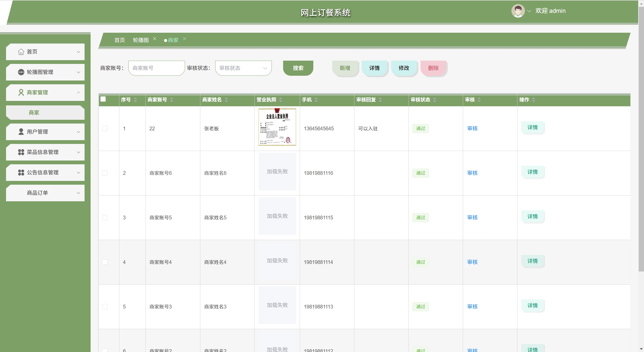Screen dimensions: 644x352
Task: Click the 商家账号 search input field
Action: tap(156, 68)
